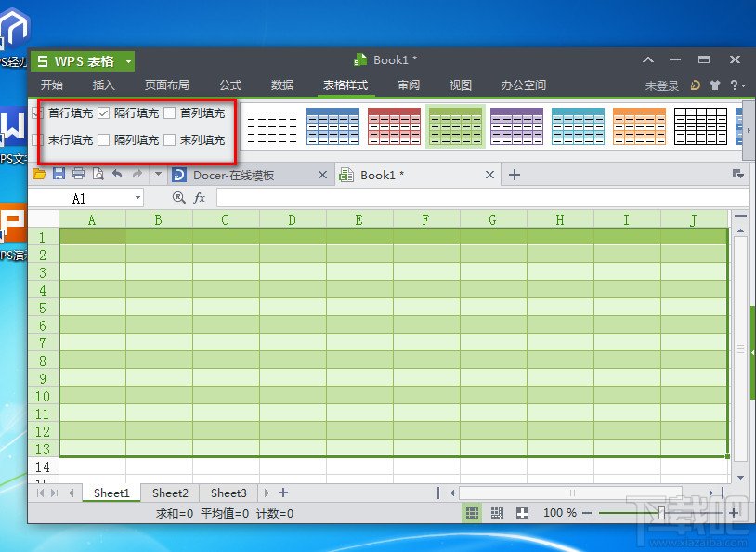Image resolution: width=756 pixels, height=552 pixels.
Task: Enable 首列填充 checkbox
Action: tap(169, 113)
